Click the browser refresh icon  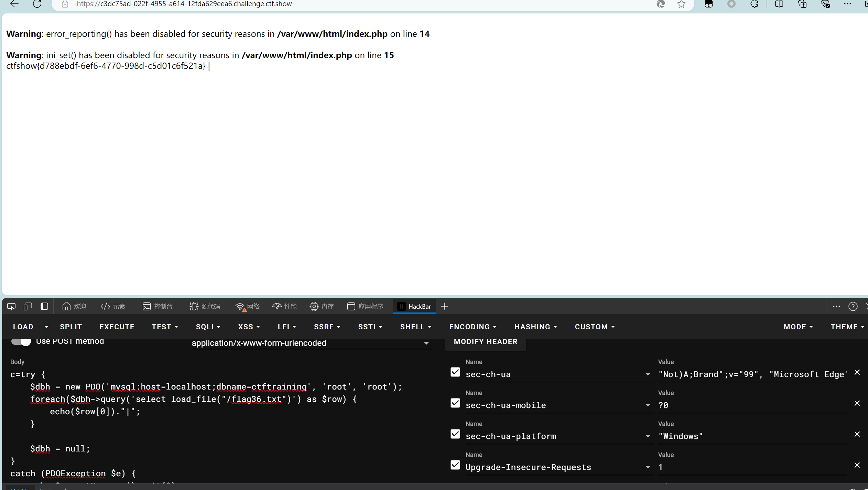[37, 4]
